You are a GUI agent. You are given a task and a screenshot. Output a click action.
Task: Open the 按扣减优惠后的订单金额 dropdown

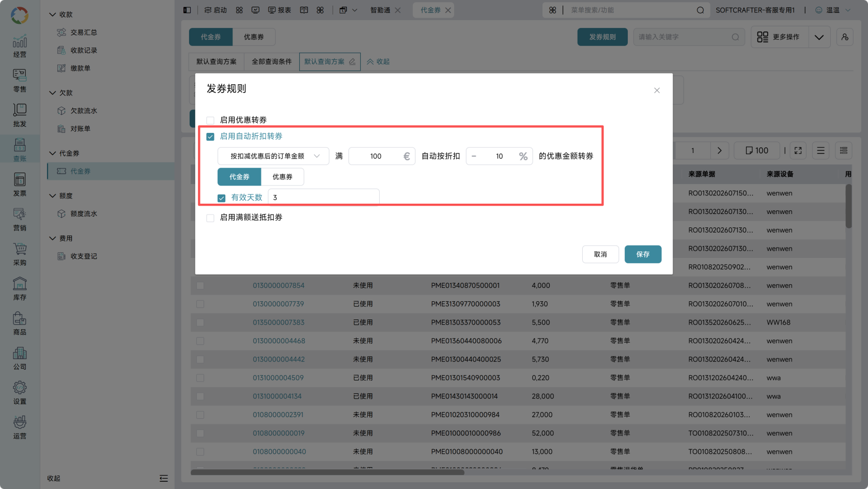pyautogui.click(x=273, y=156)
